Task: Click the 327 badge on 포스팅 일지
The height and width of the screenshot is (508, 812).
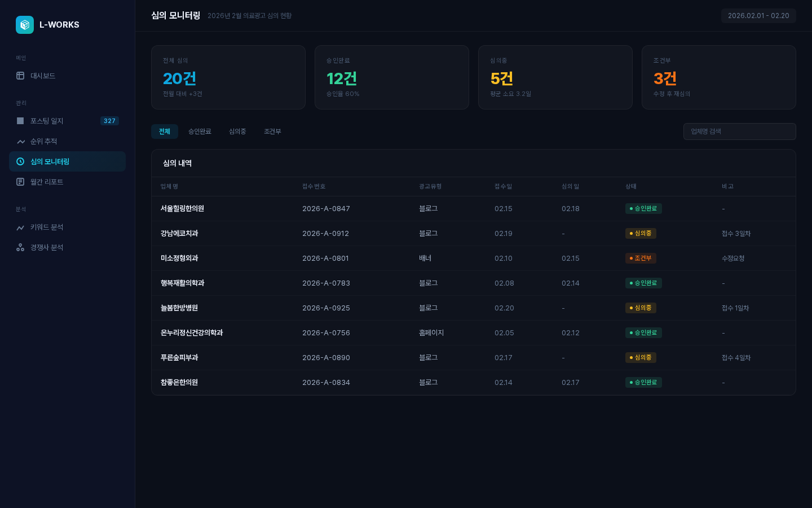Action: coord(109,121)
